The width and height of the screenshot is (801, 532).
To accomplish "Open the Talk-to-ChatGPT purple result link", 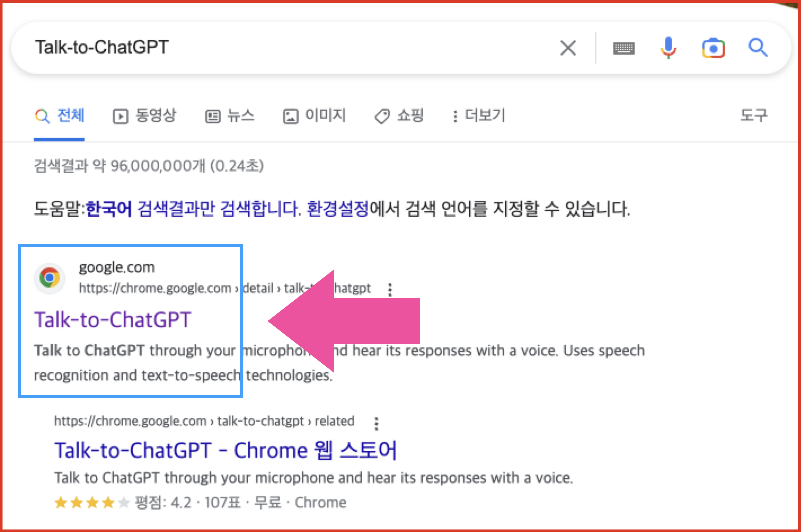I will point(113,320).
